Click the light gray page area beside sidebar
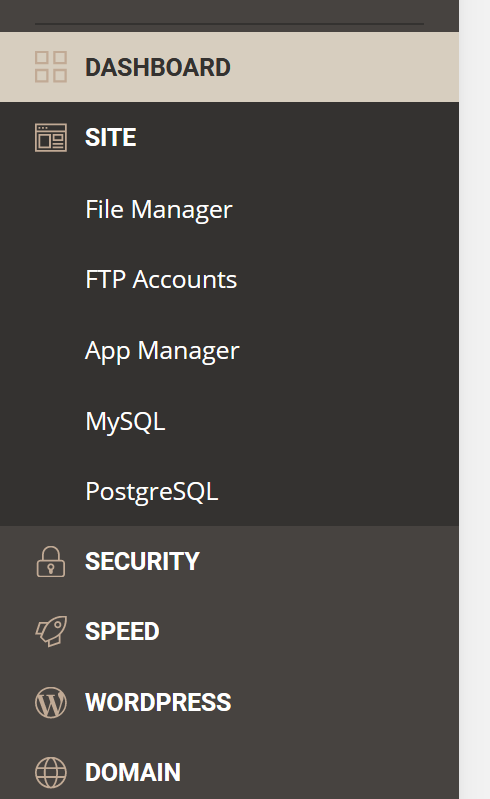 click(475, 400)
